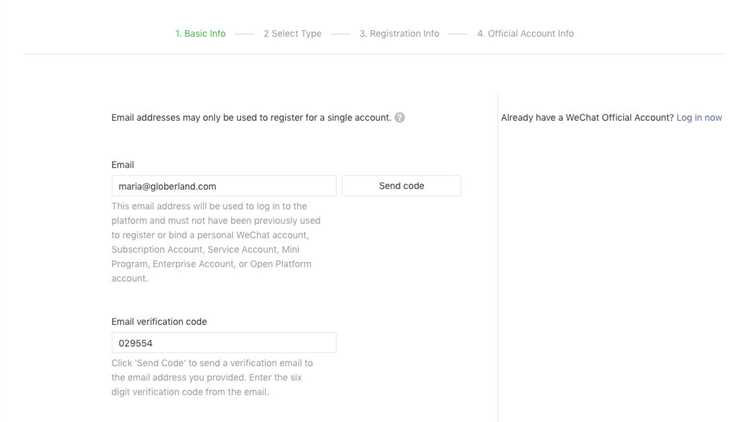Jump to 4. Official Account Info step
The height and width of the screenshot is (422, 750).
(x=525, y=33)
